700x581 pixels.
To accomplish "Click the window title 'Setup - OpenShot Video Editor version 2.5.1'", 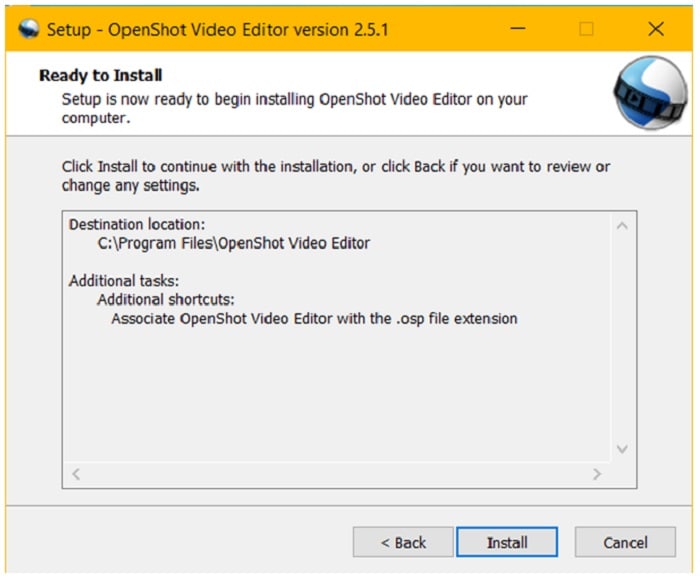I will coord(217,30).
